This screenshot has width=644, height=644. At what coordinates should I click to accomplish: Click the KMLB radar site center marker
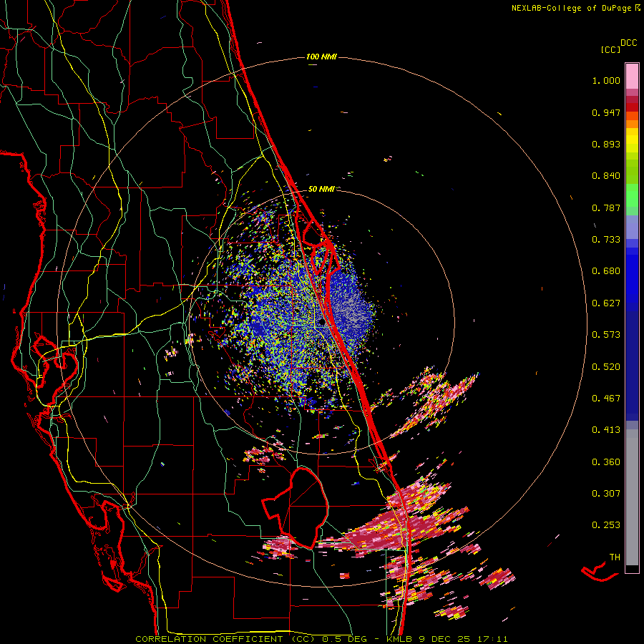point(322,323)
